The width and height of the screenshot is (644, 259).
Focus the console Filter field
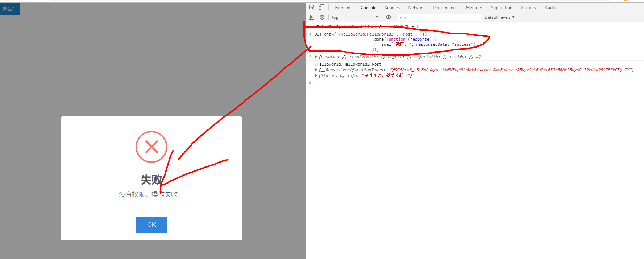tap(439, 17)
